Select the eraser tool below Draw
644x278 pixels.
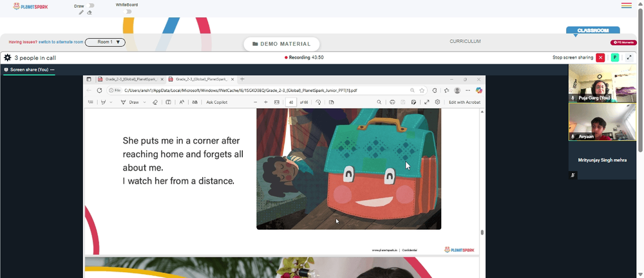tap(90, 13)
